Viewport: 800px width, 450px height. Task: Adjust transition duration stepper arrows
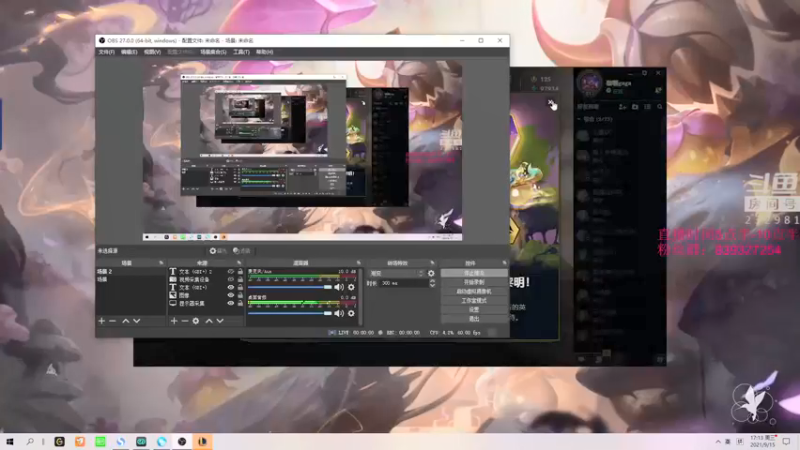(x=433, y=283)
